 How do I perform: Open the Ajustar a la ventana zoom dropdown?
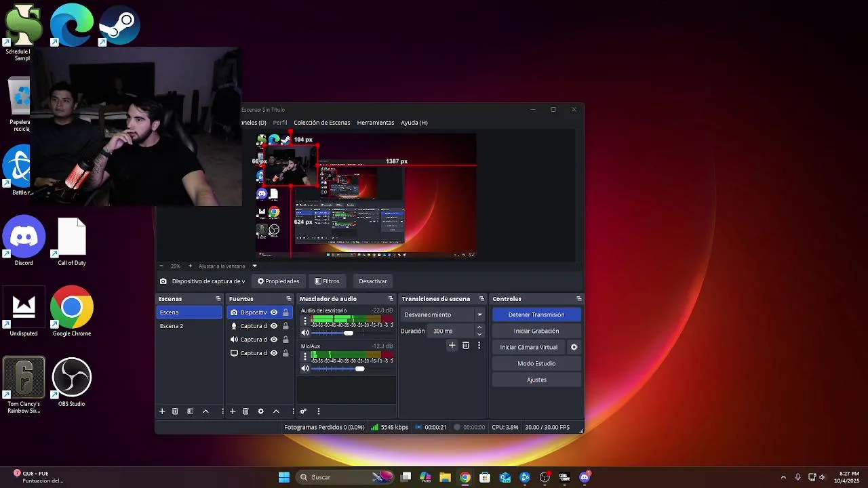click(x=254, y=266)
